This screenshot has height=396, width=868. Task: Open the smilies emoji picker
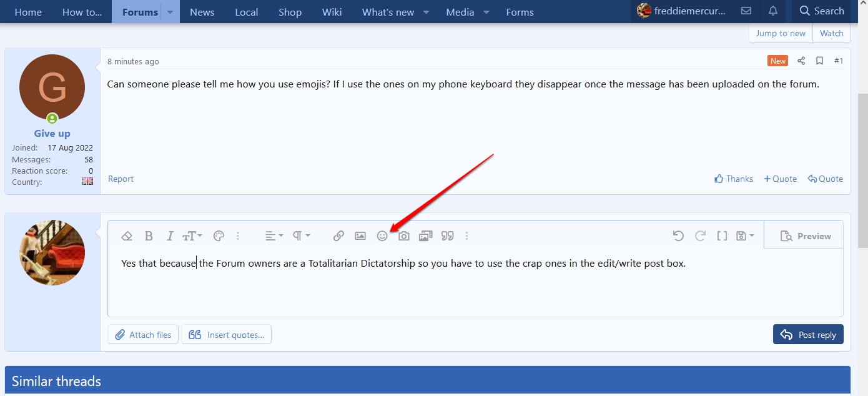[x=382, y=236]
